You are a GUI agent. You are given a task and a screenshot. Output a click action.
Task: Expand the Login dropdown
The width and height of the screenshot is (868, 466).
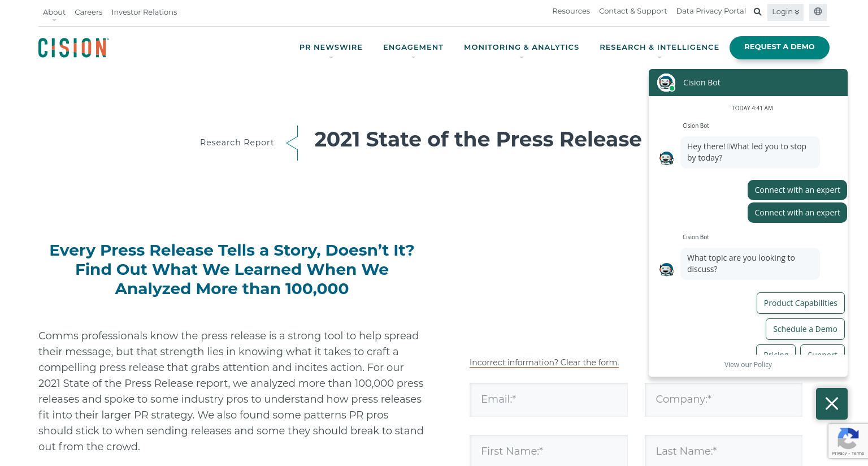pyautogui.click(x=785, y=12)
